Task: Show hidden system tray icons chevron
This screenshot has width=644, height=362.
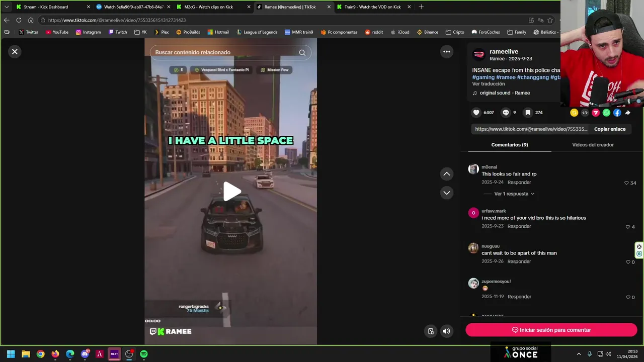Action: (579, 354)
